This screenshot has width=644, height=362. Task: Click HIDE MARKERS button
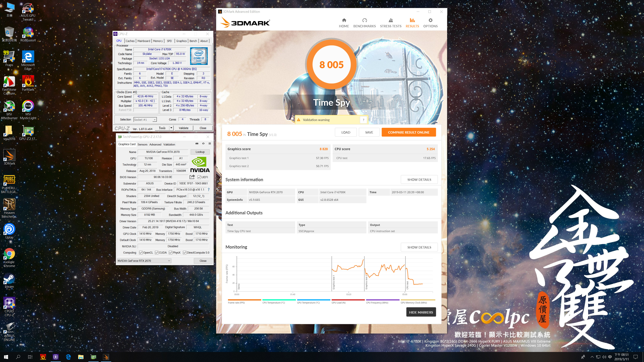point(421,312)
